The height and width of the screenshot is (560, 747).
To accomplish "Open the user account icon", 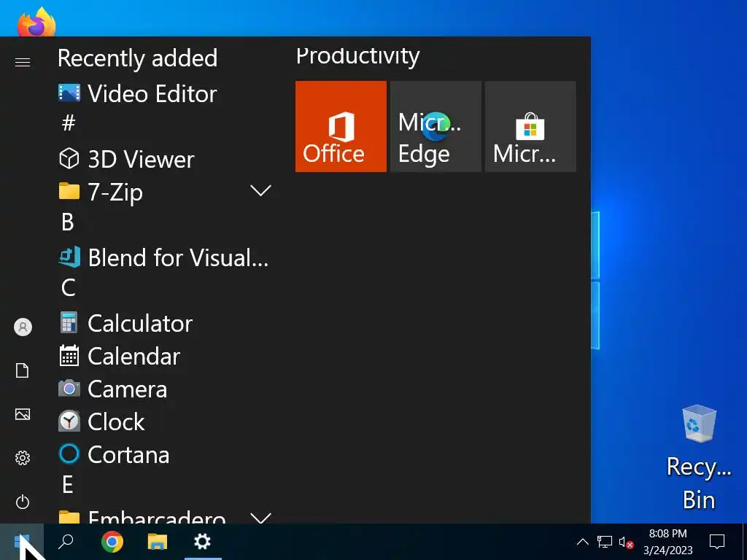I will (23, 327).
